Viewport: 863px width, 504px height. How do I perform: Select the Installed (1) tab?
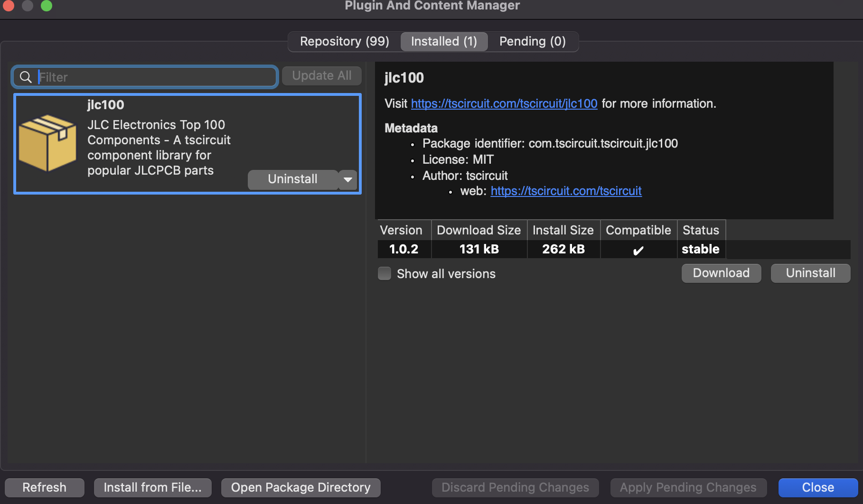(444, 41)
